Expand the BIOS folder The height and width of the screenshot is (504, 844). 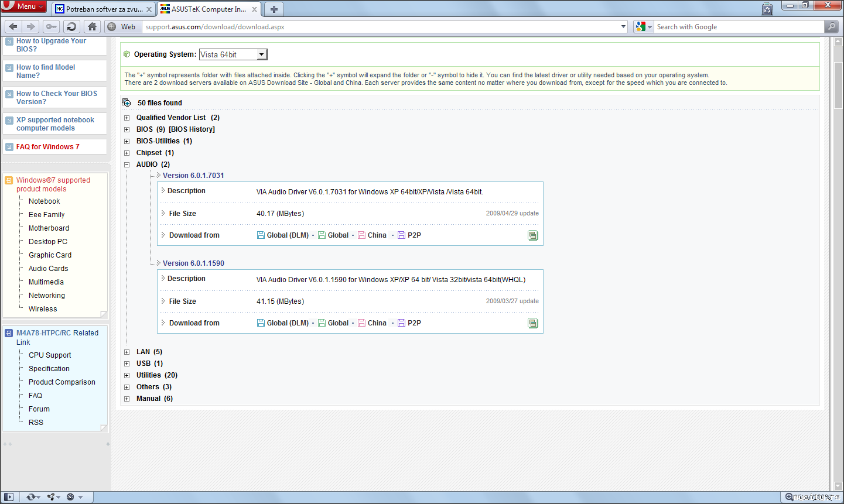click(127, 129)
